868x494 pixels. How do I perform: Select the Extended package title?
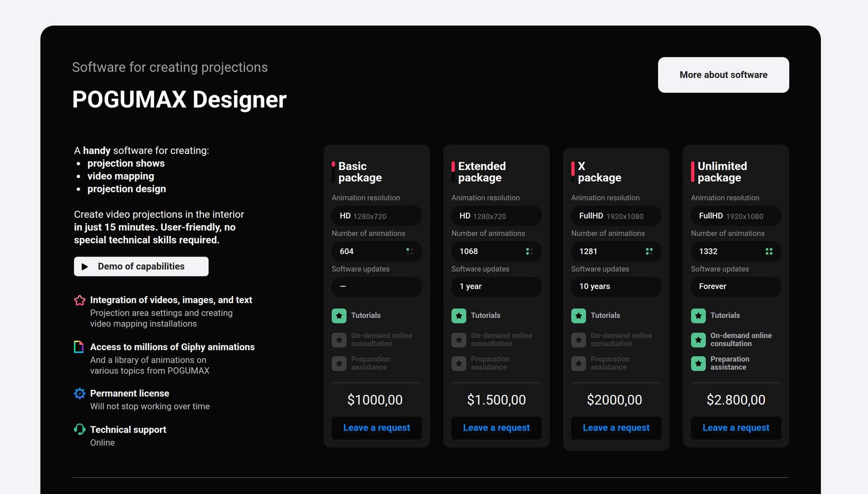482,172
